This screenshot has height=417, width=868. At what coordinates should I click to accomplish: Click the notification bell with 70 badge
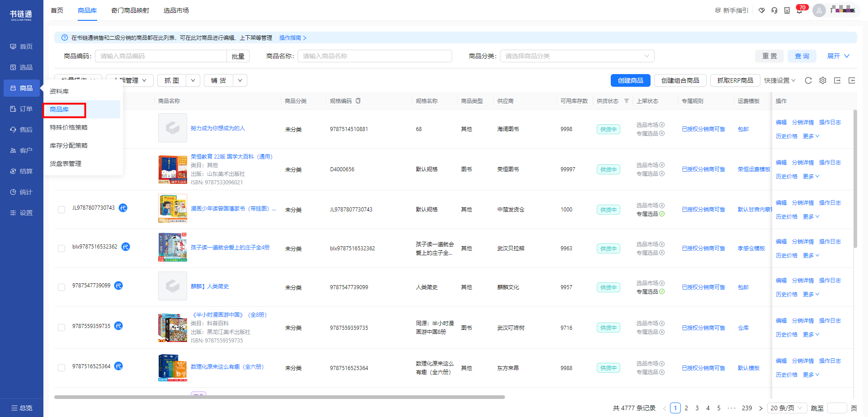coord(800,10)
